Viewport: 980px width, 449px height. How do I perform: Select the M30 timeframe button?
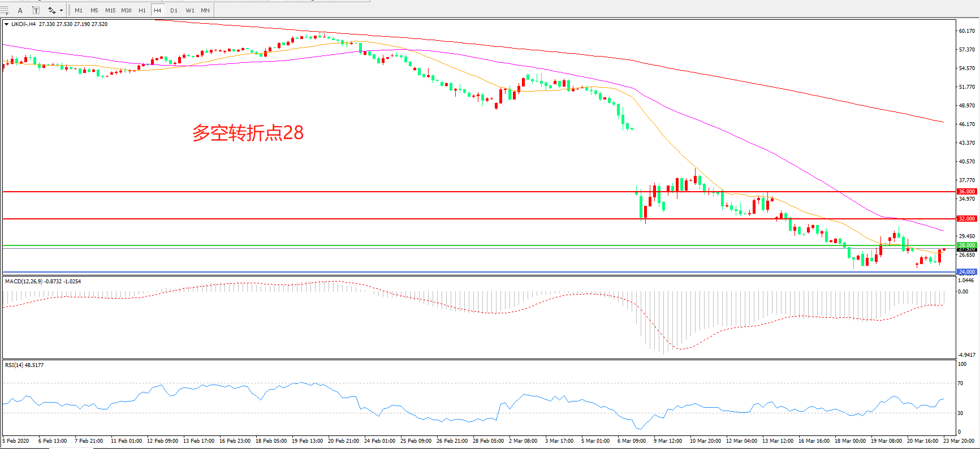tap(126, 10)
